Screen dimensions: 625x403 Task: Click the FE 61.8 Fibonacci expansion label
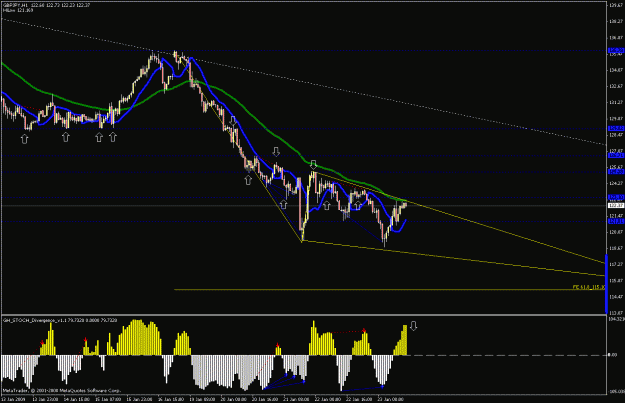(588, 287)
